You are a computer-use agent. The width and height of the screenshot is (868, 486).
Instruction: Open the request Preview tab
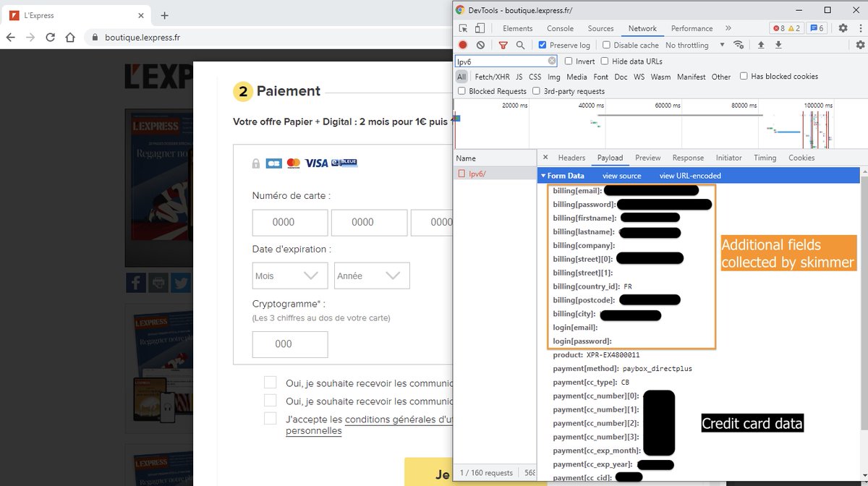pyautogui.click(x=647, y=158)
